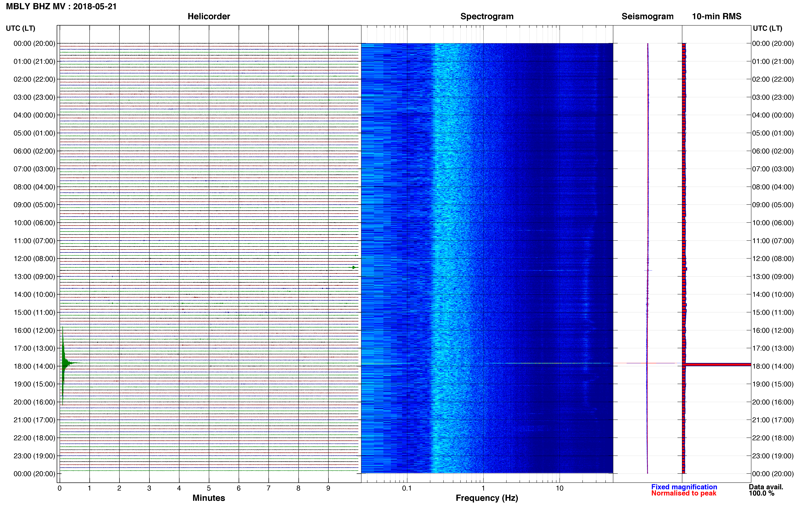Click the minute 9 tick label on helicorder axis
The height and width of the screenshot is (508, 812).
click(328, 488)
